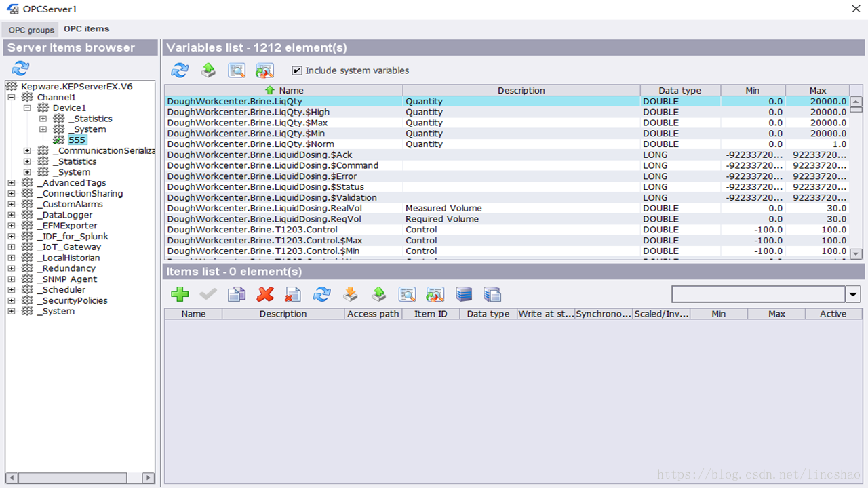Select the _Redundancy tree item

point(66,268)
